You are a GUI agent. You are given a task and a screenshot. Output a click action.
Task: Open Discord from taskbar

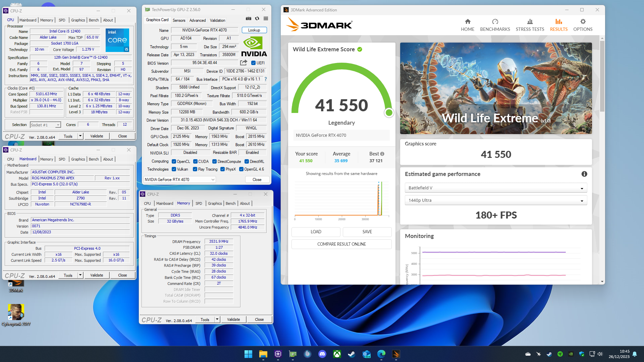click(x=322, y=354)
